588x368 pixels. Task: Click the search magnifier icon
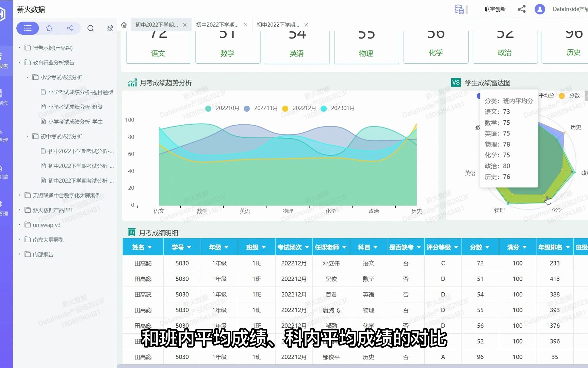[91, 28]
